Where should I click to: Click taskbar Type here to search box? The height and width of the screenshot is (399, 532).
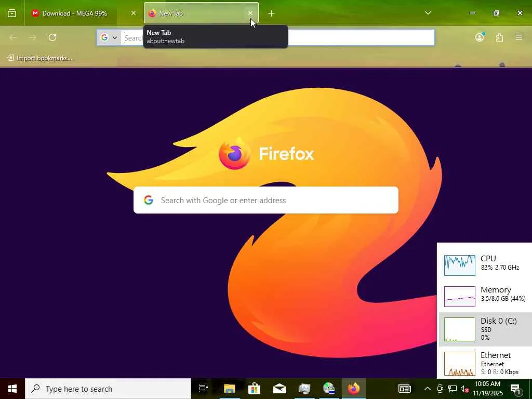coord(108,389)
